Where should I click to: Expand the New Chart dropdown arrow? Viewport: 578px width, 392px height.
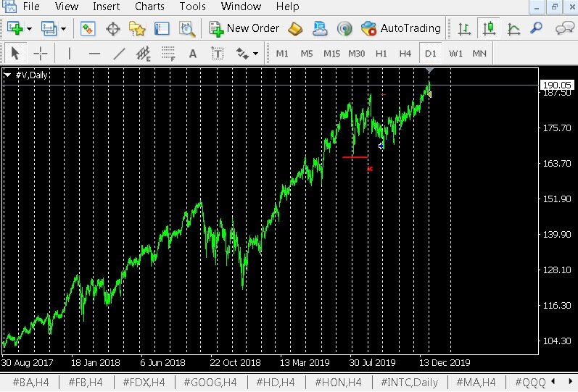pyautogui.click(x=29, y=29)
